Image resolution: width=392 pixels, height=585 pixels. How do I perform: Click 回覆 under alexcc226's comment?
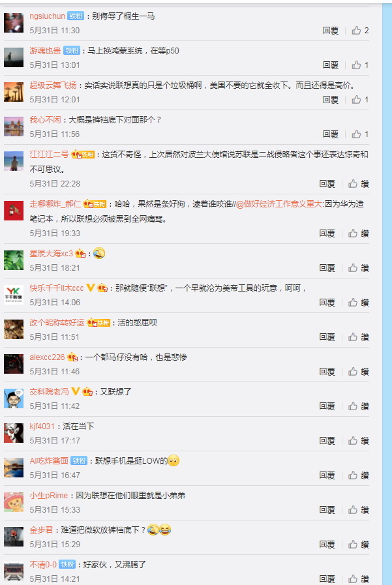327,372
